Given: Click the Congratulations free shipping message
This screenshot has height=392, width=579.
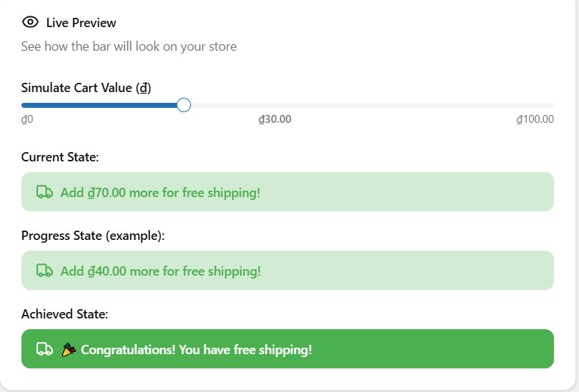Looking at the screenshot, I should point(197,350).
